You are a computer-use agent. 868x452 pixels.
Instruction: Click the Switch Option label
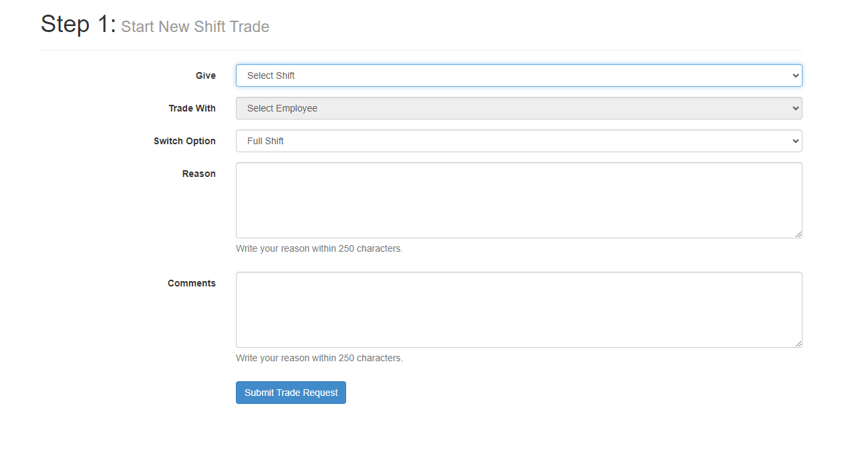(x=184, y=141)
